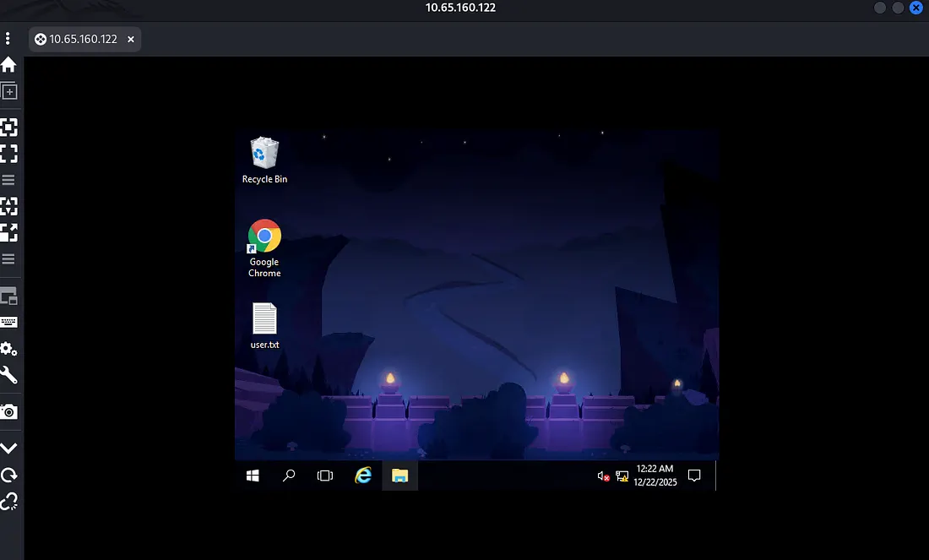Click the refresh icon in sidebar
This screenshot has height=560, width=929.
8,475
